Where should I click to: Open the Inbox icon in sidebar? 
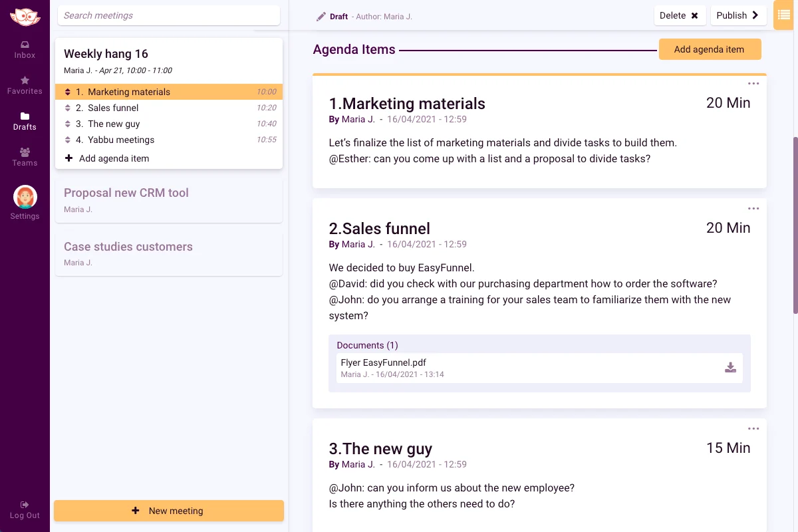point(25,45)
